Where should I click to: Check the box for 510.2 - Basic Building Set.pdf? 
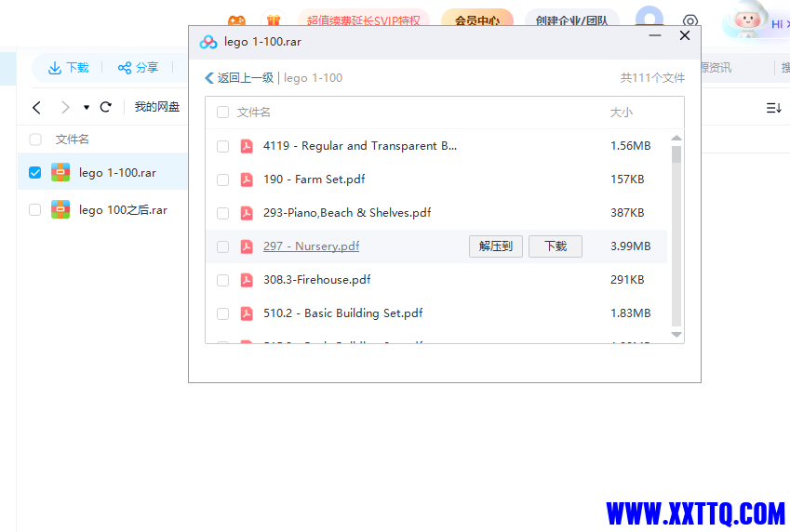[222, 313]
